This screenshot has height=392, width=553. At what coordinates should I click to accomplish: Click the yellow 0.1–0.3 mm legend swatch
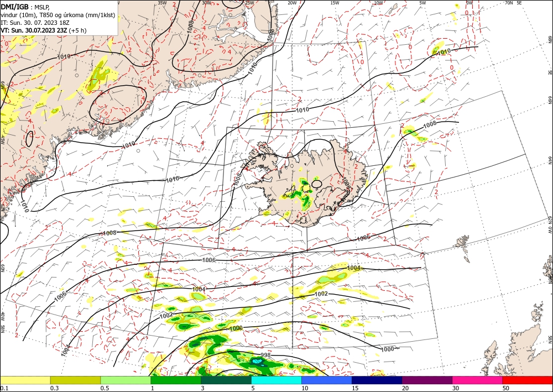click(x=25, y=380)
